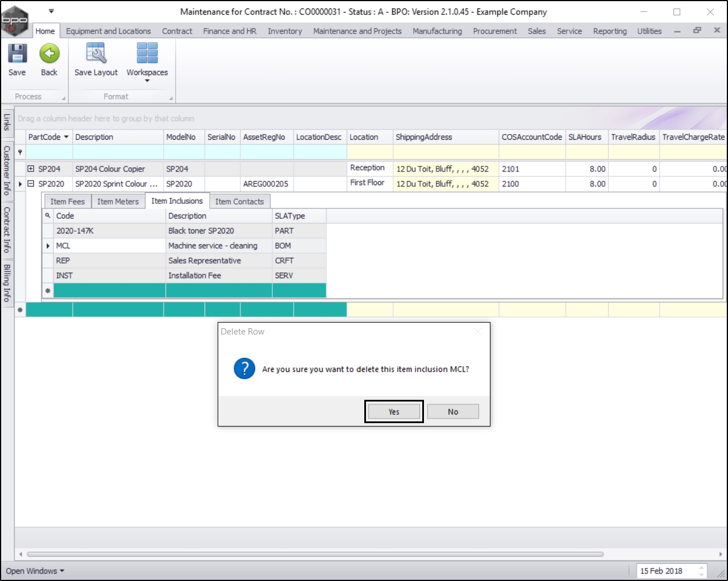Click the ShippingAddress column header
This screenshot has width=728, height=581.
446,137
